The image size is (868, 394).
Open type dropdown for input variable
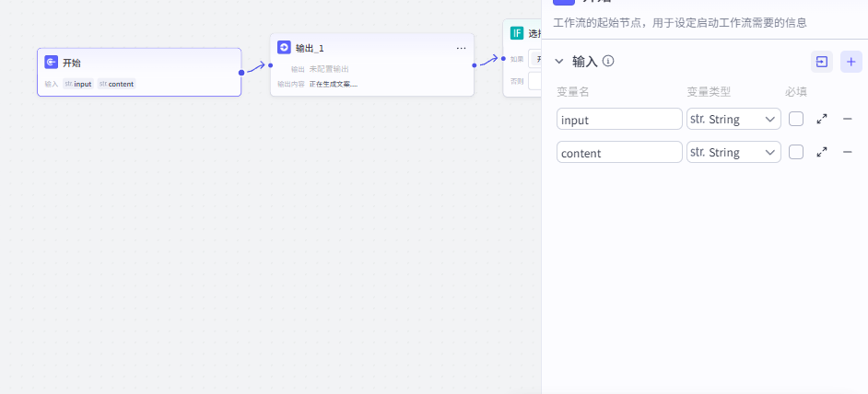point(733,119)
